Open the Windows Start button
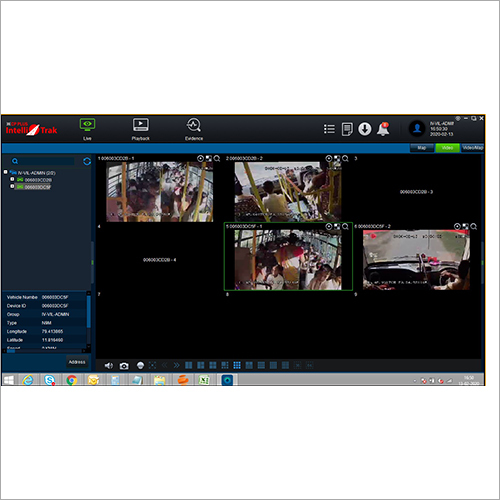Screen dimensions: 500x500 click(x=9, y=380)
